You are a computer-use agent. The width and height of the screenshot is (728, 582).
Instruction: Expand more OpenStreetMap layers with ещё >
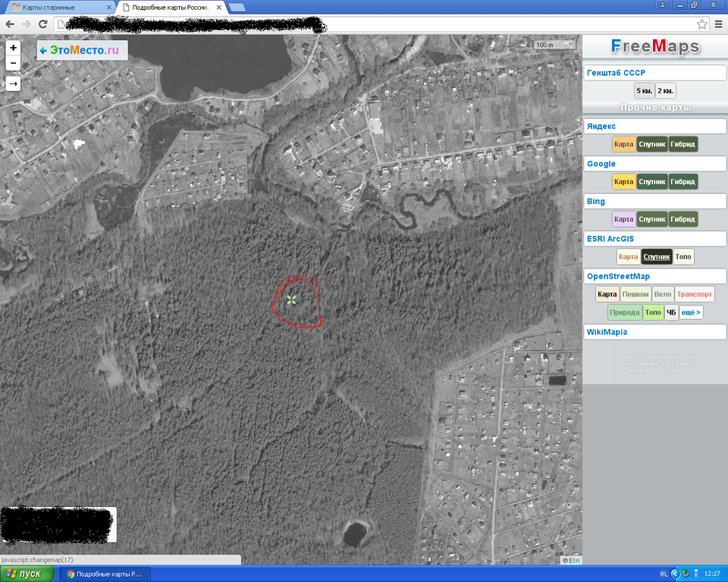click(x=690, y=312)
